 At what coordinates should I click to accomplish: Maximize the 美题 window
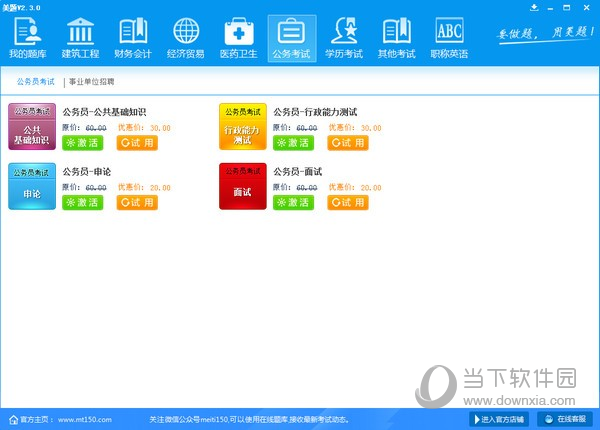[567, 7]
